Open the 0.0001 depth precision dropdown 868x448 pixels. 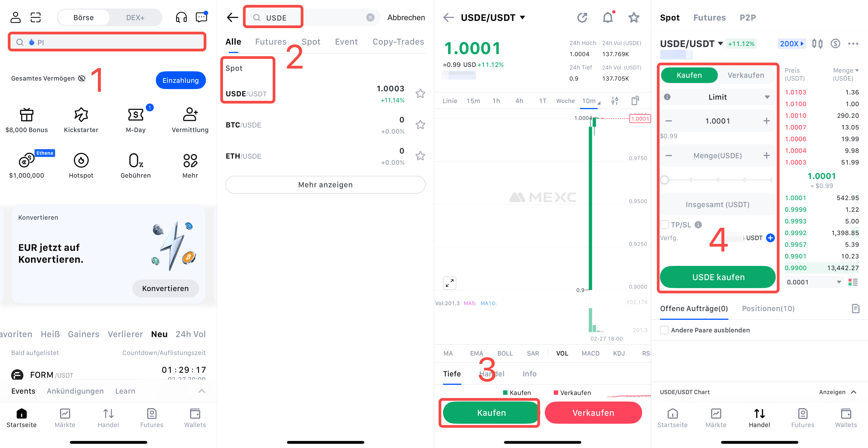coord(813,282)
